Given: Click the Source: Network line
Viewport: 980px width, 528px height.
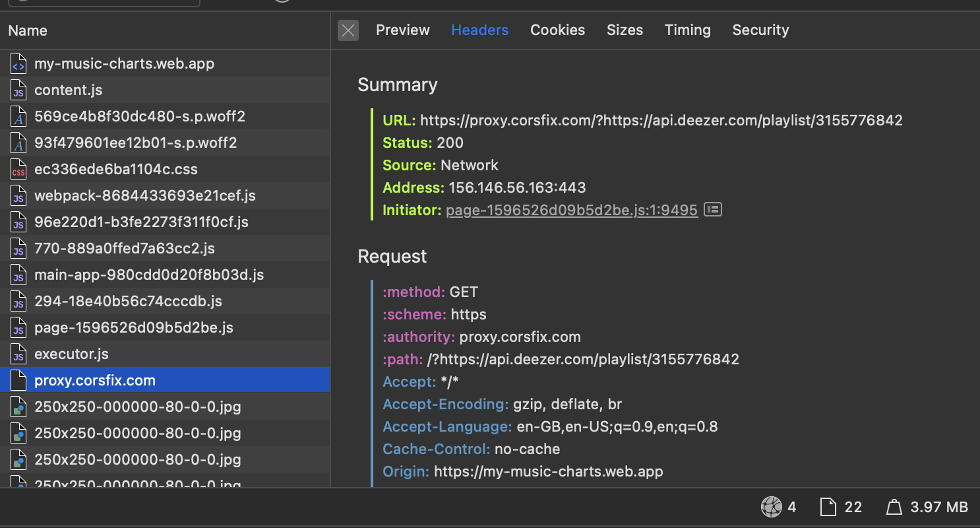Looking at the screenshot, I should click(441, 166).
